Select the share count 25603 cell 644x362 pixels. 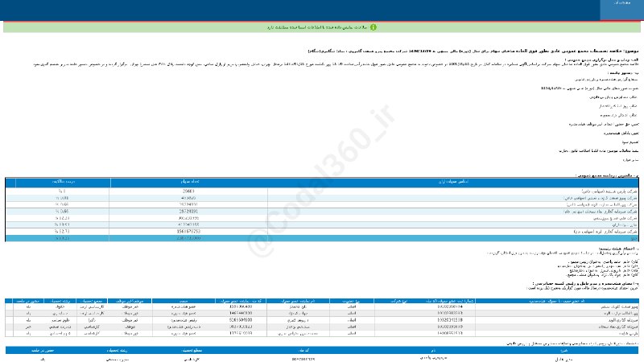click(x=189, y=191)
